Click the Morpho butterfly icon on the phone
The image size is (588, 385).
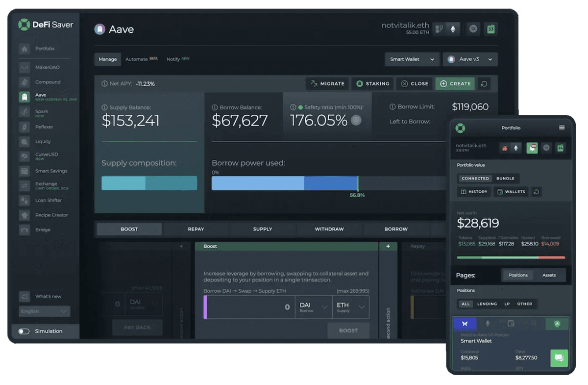pos(465,324)
